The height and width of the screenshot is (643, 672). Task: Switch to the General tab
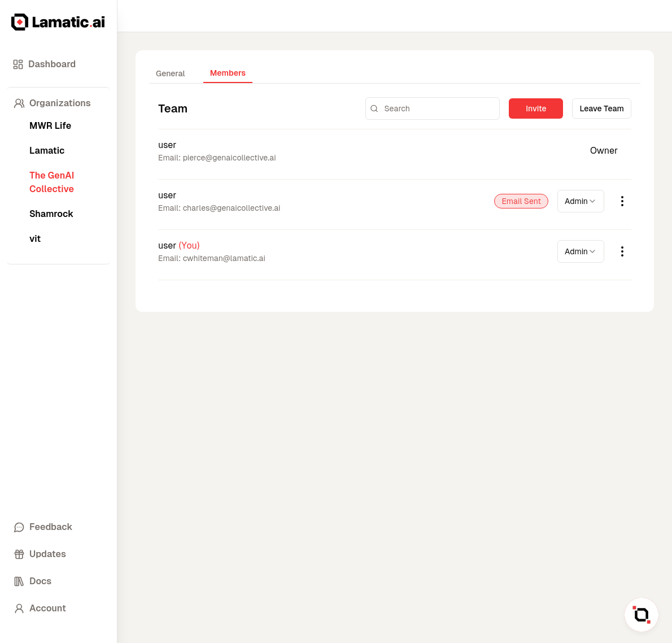(x=170, y=73)
